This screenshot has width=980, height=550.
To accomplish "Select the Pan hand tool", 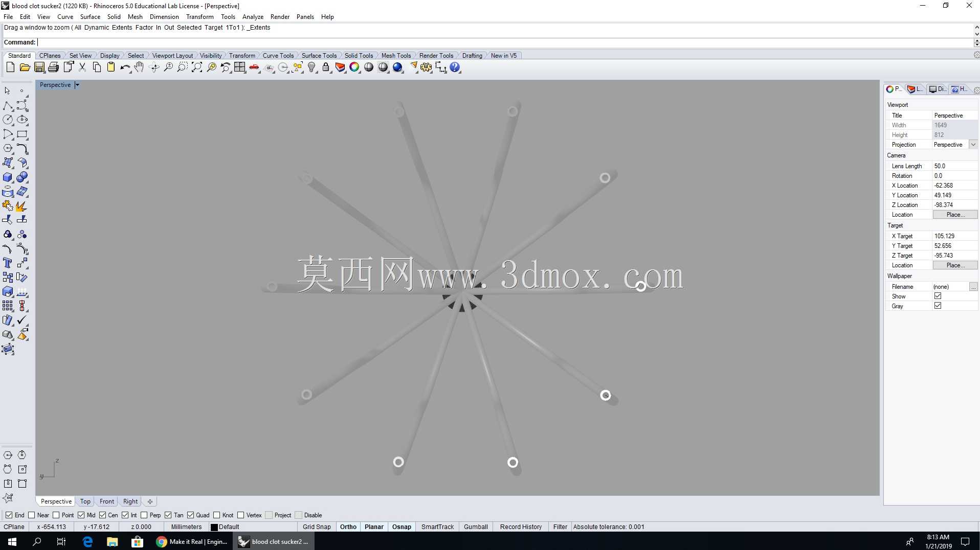I will (x=139, y=67).
